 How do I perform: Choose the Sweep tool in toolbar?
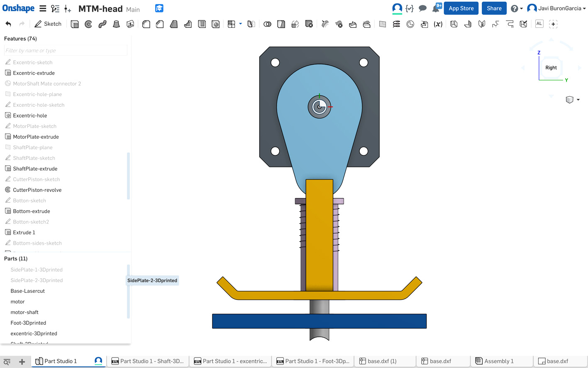pos(102,24)
